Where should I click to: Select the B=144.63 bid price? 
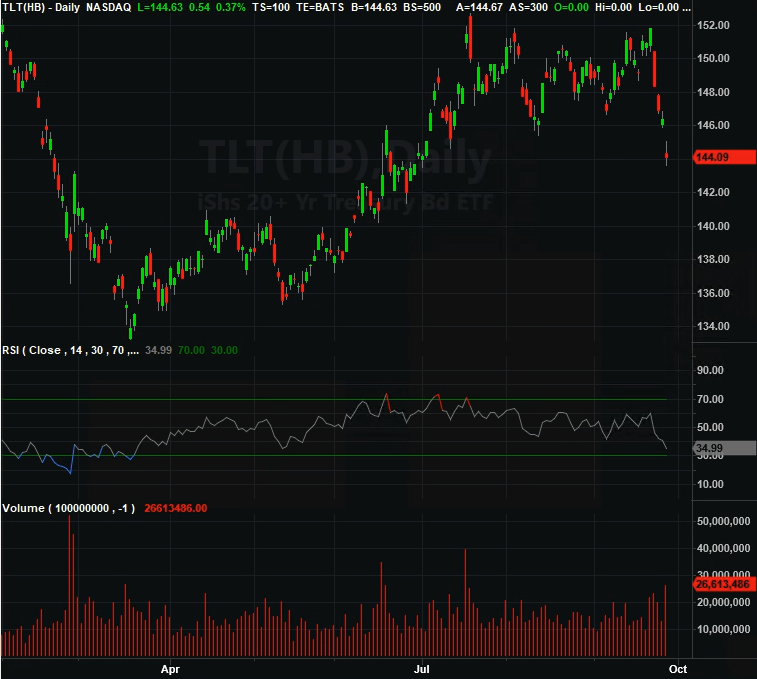pyautogui.click(x=374, y=7)
